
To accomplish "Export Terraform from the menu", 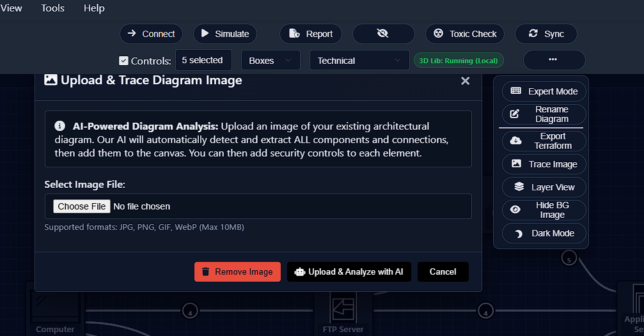I will (544, 141).
